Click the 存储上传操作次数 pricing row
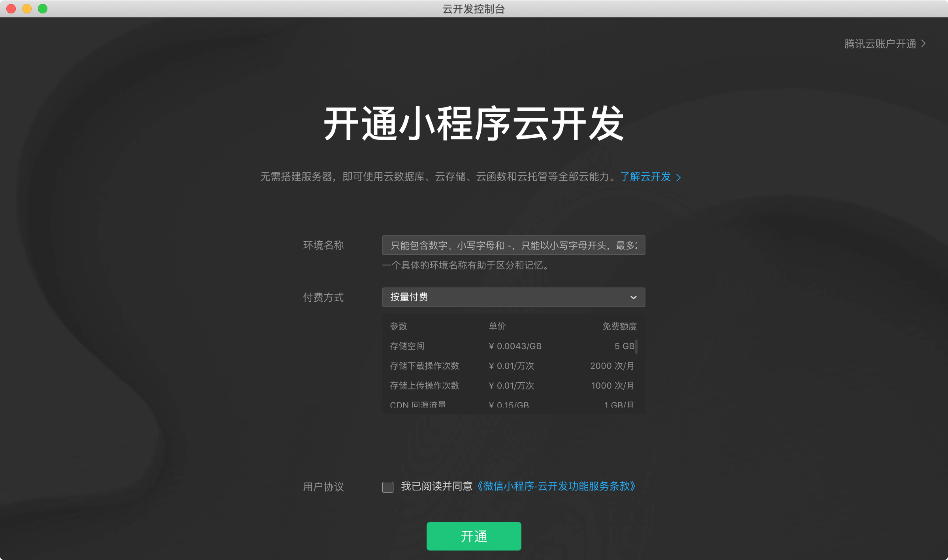The height and width of the screenshot is (560, 948). (x=425, y=386)
